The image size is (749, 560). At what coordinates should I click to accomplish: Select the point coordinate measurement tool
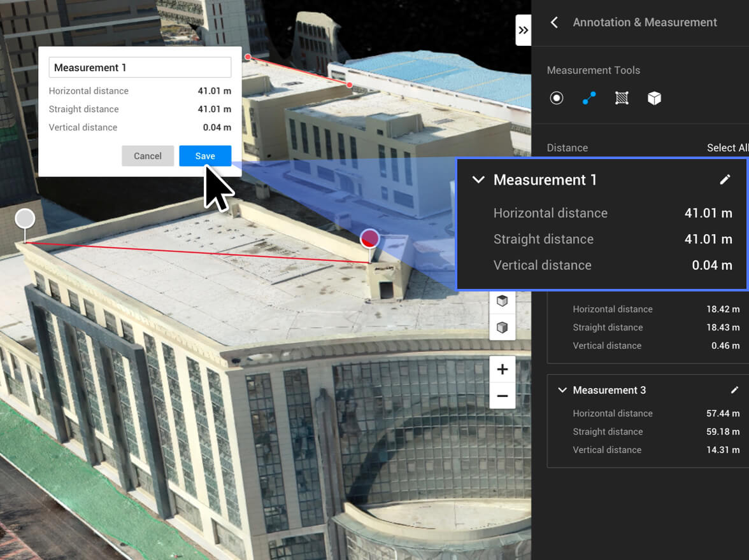[557, 98]
